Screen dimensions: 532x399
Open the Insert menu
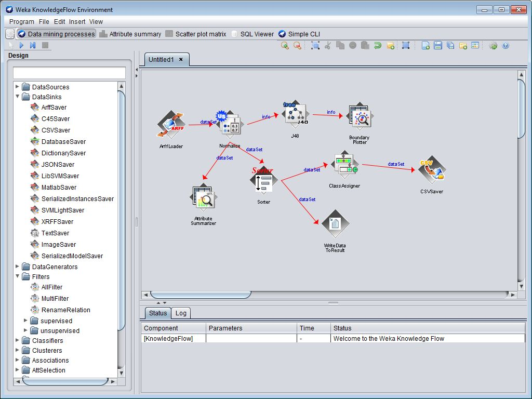click(77, 22)
